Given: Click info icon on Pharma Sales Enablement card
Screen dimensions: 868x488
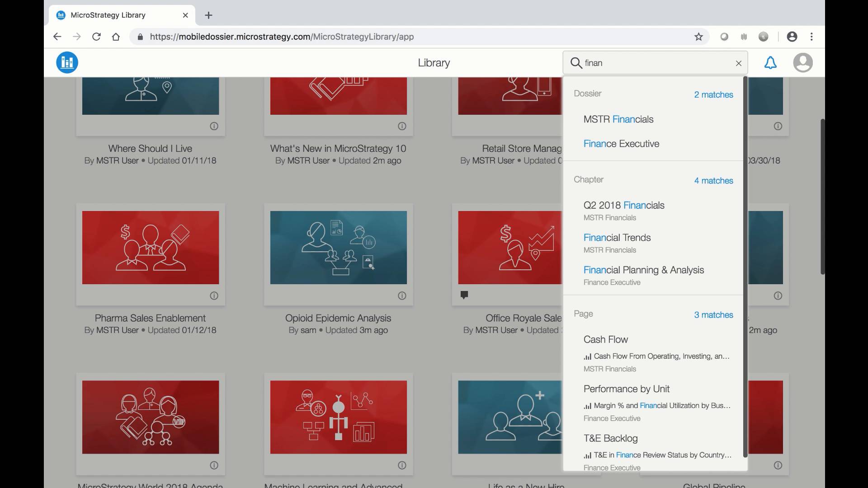Looking at the screenshot, I should 214,296.
